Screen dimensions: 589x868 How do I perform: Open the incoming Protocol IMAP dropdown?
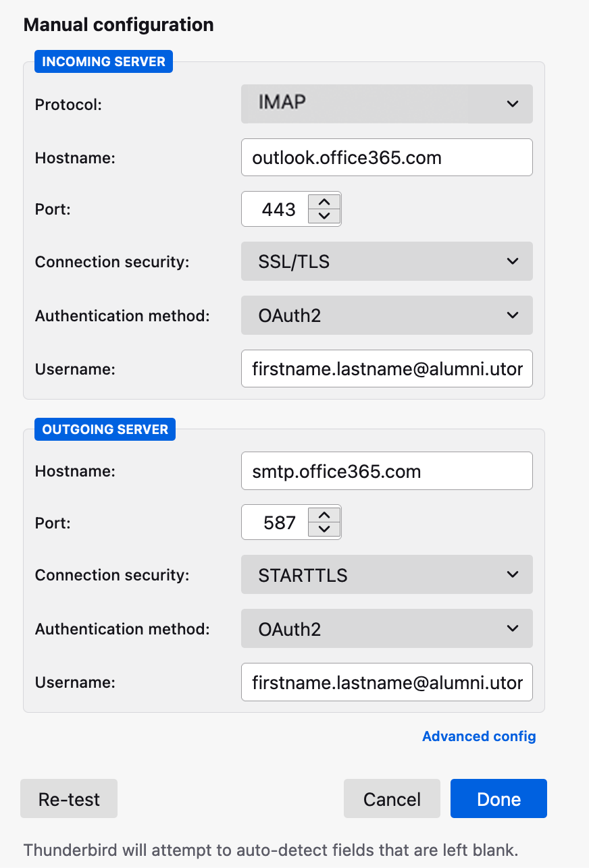click(386, 104)
